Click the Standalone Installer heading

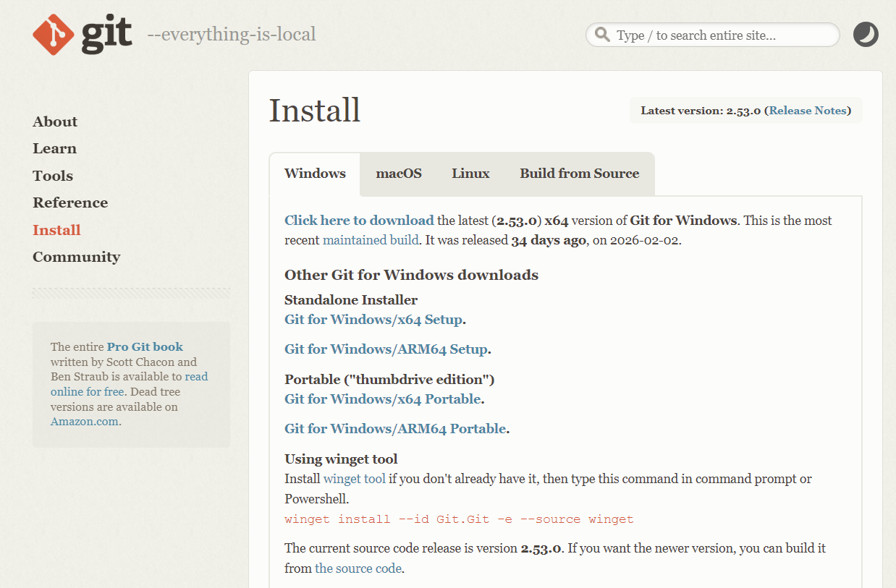[x=351, y=300]
